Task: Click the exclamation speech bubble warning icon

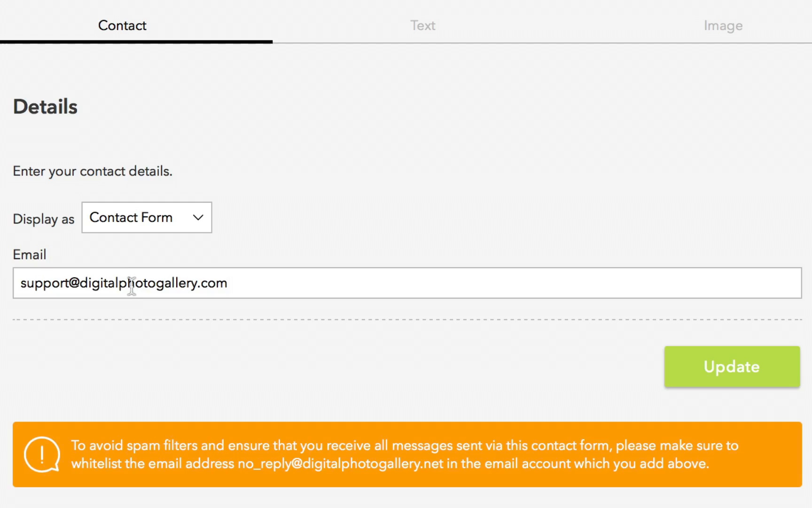Action: tap(42, 454)
